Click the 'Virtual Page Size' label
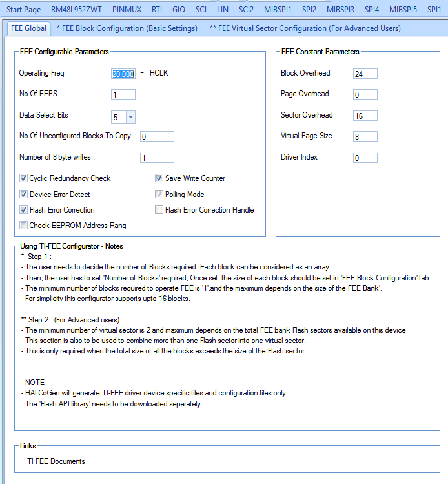This screenshot has width=448, height=484. [x=306, y=136]
